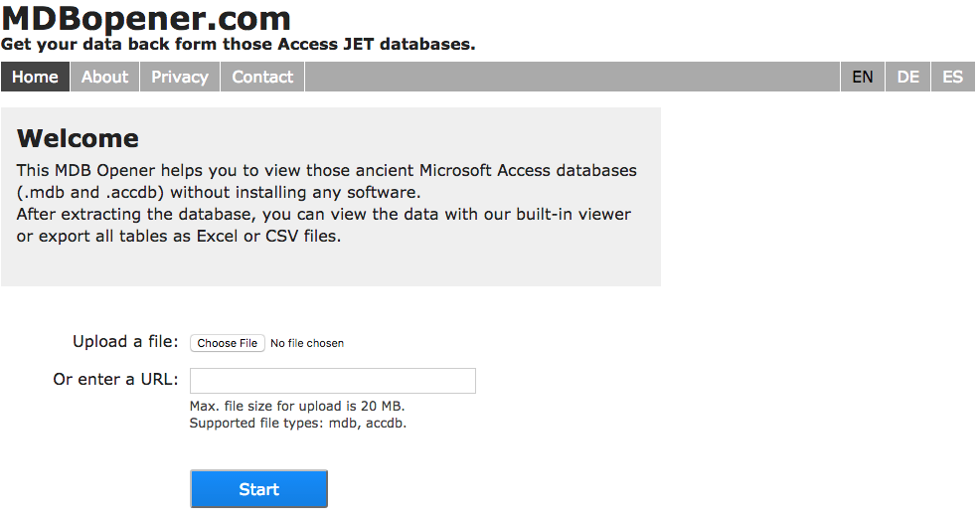Click the Choose File button
Screen dimensions: 980x523
(228, 343)
